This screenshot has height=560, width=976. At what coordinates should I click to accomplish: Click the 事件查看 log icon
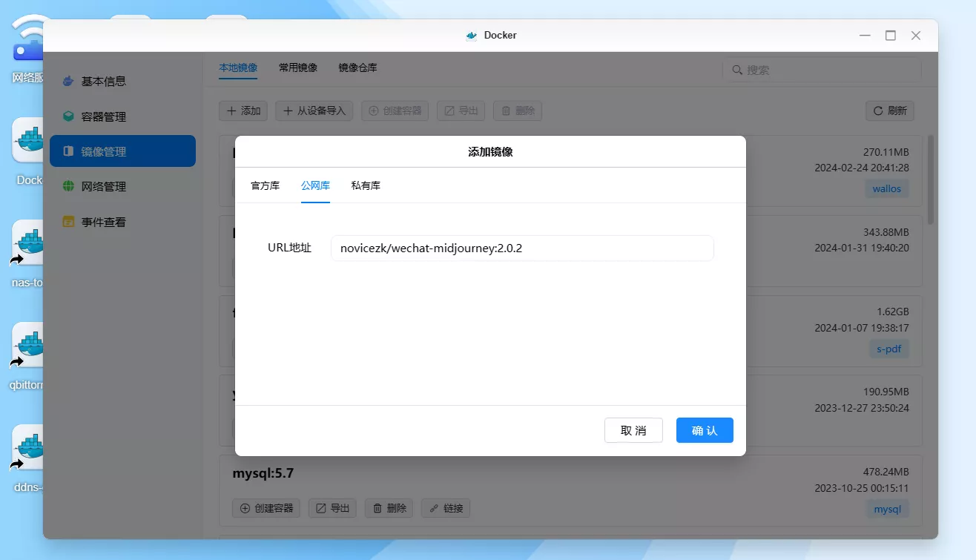click(x=68, y=222)
